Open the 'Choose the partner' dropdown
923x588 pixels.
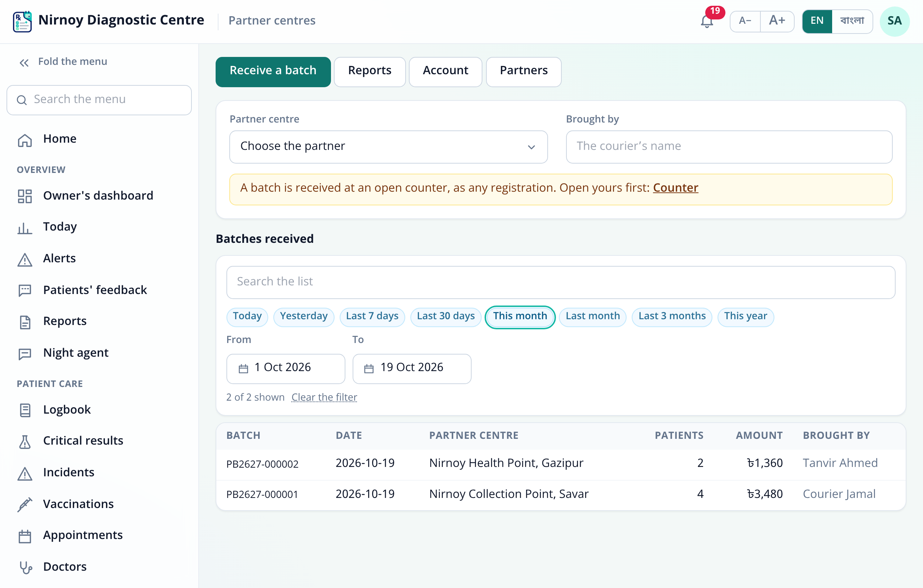coord(388,147)
